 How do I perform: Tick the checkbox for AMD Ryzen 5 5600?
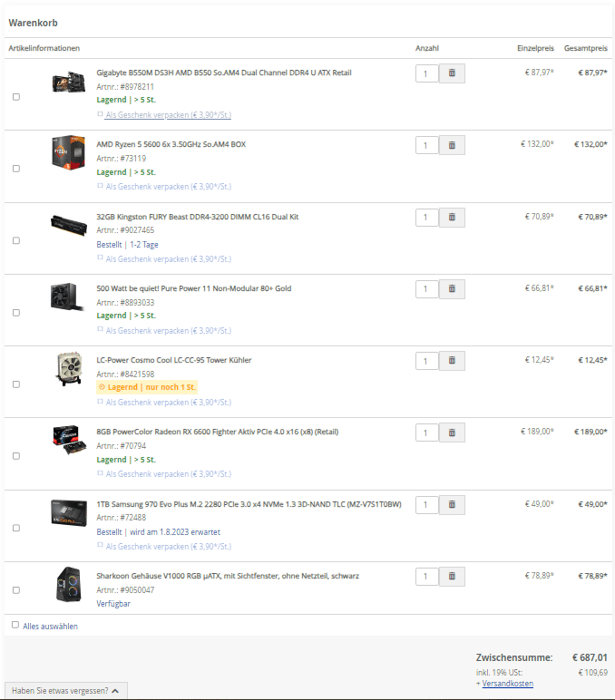16,169
